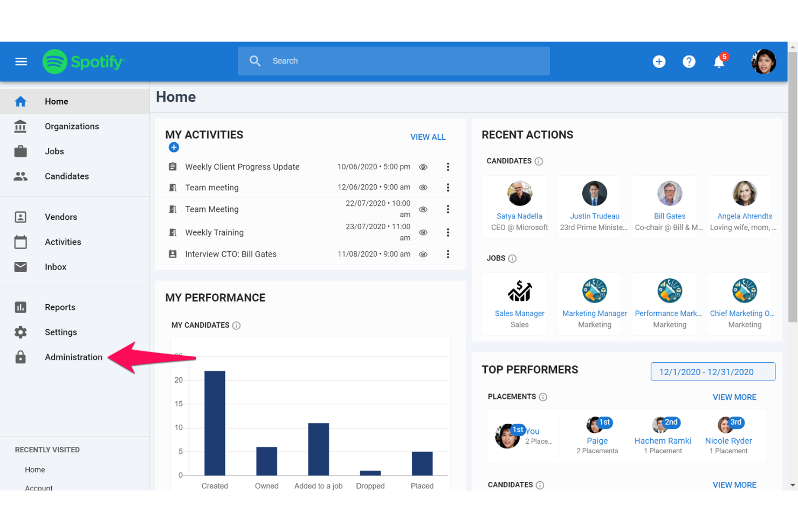This screenshot has height=532, width=798.
Task: Open Inbox using the envelope icon
Action: tap(20, 267)
